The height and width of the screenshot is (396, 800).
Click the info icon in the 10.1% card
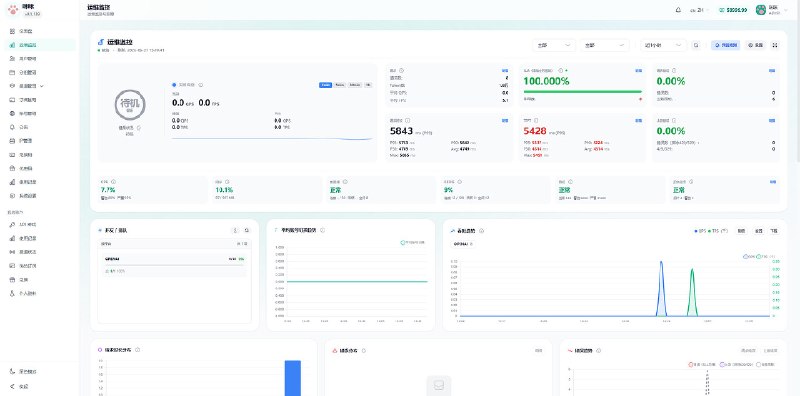click(227, 182)
